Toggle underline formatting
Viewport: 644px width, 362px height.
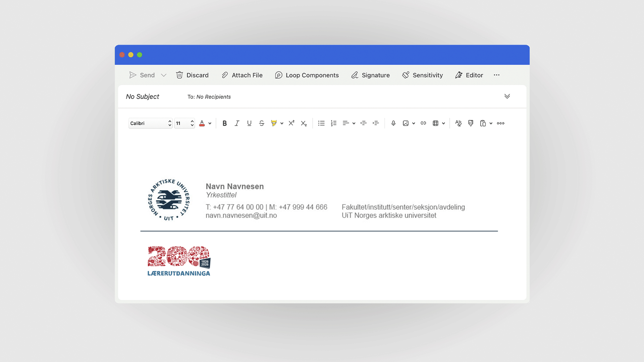tap(249, 123)
